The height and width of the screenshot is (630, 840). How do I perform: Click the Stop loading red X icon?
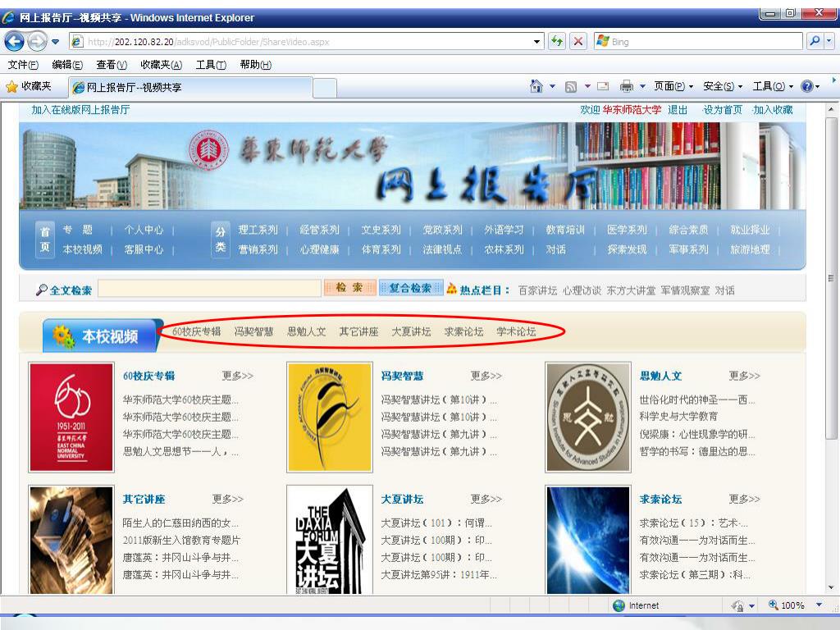(x=578, y=41)
